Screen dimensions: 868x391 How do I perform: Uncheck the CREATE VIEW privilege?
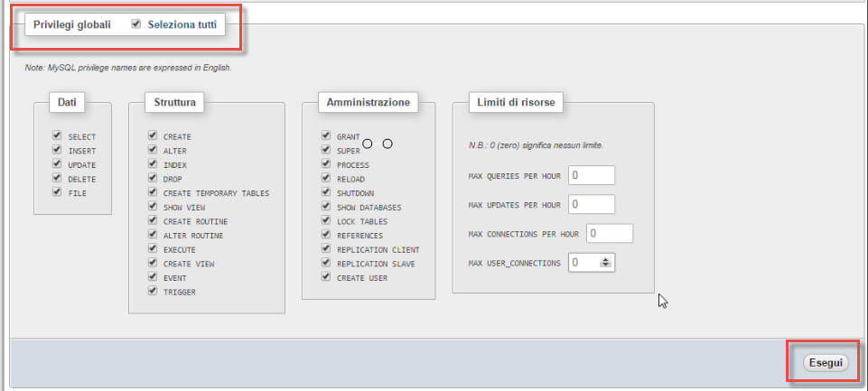pos(153,263)
